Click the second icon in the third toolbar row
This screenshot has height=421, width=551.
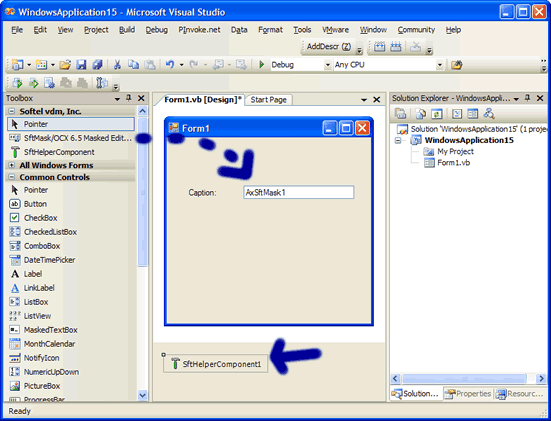[33, 83]
